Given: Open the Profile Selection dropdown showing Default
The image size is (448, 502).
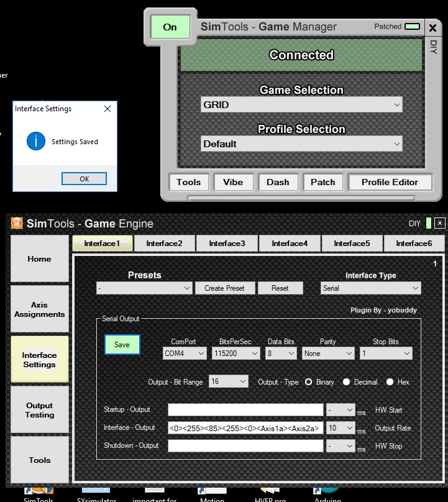Looking at the screenshot, I should [x=301, y=144].
